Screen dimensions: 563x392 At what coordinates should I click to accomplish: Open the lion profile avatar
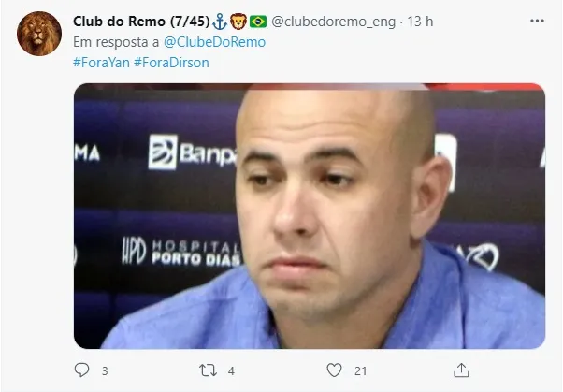click(39, 34)
